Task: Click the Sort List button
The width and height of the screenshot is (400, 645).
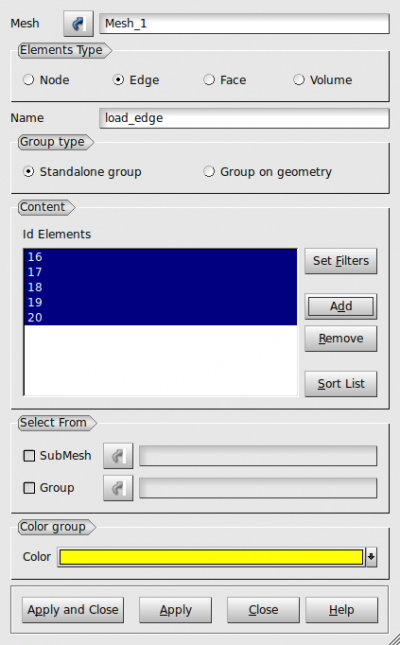Action: [x=341, y=384]
